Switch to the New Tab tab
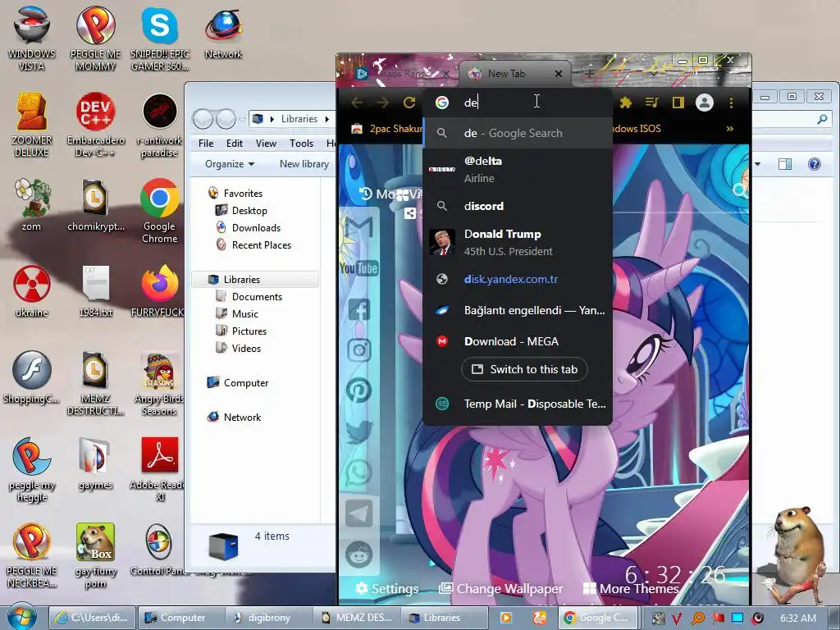The width and height of the screenshot is (840, 630). (515, 74)
